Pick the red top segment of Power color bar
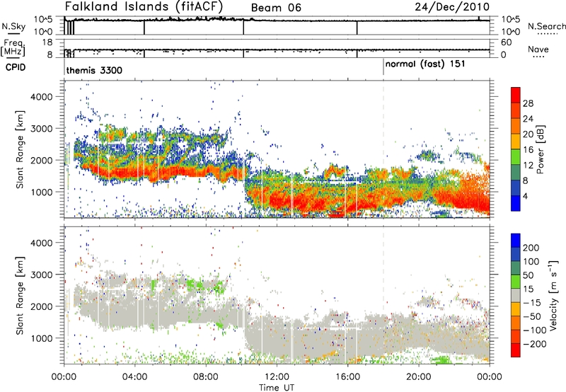This screenshot has height=392, width=566. (516, 95)
